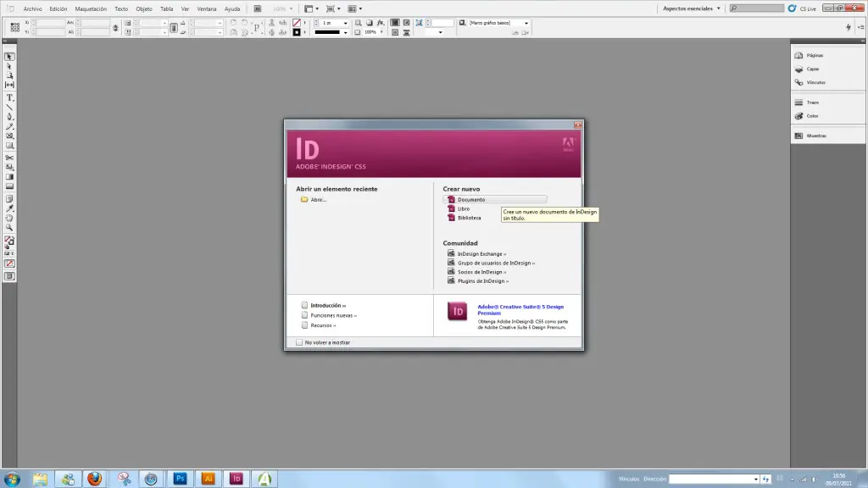Create a new Documento
This screenshot has height=488, width=868.
495,200
